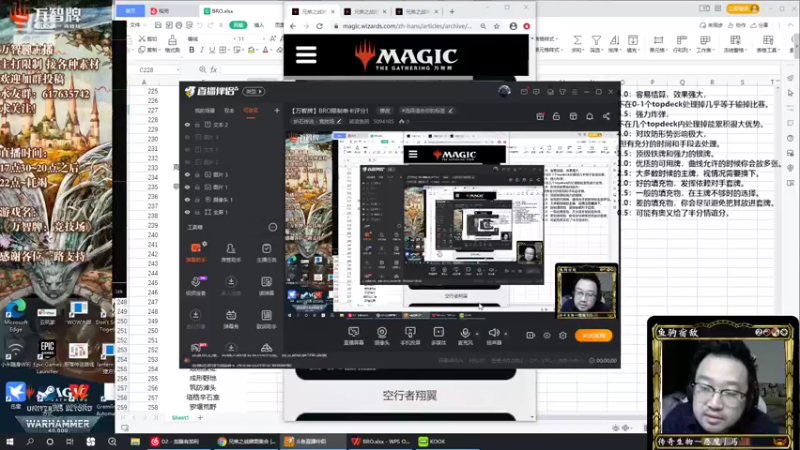800x450 pixels.
Task: Toggle visibility of layer 图片 2
Action: point(188,162)
